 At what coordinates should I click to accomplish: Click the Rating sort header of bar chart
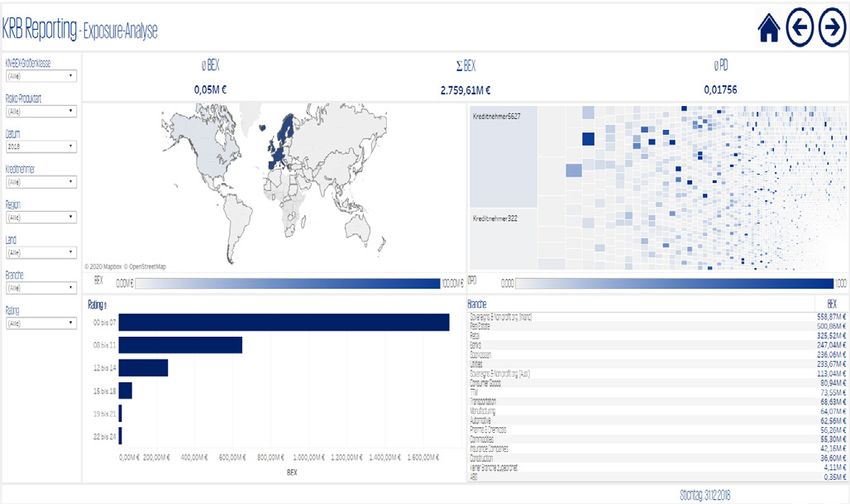pyautogui.click(x=96, y=305)
